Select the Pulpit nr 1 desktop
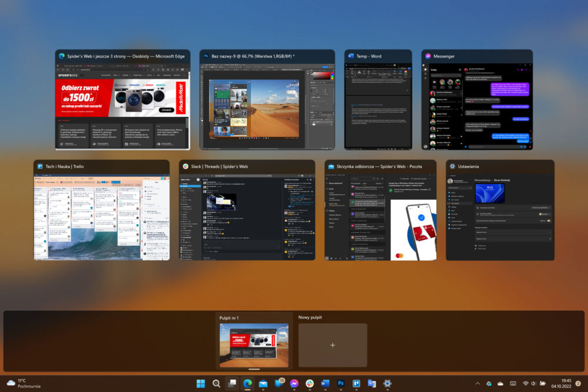The width and height of the screenshot is (588, 392). pyautogui.click(x=254, y=341)
